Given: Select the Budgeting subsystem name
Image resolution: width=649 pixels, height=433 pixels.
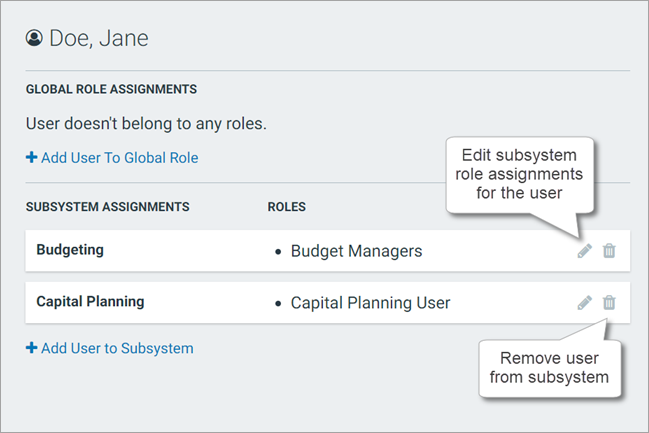Looking at the screenshot, I should point(70,250).
